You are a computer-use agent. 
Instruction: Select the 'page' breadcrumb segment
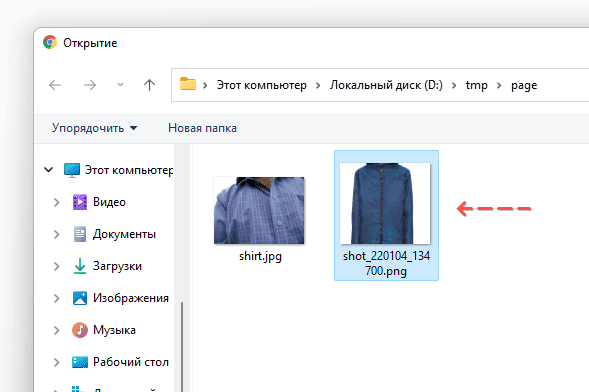coord(524,86)
